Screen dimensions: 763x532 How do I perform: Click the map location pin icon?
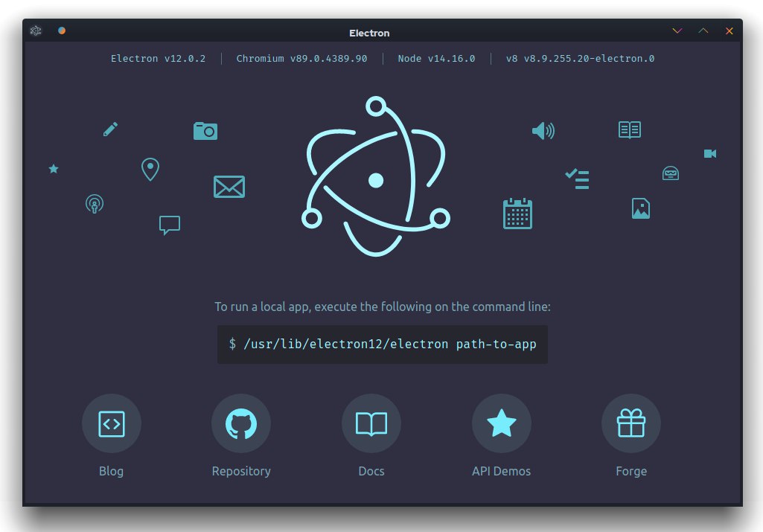pyautogui.click(x=150, y=169)
